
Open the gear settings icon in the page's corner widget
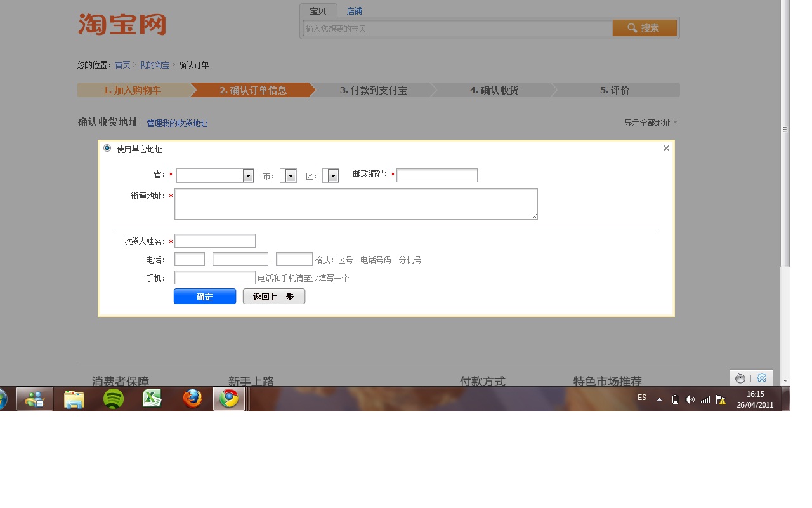tap(762, 378)
